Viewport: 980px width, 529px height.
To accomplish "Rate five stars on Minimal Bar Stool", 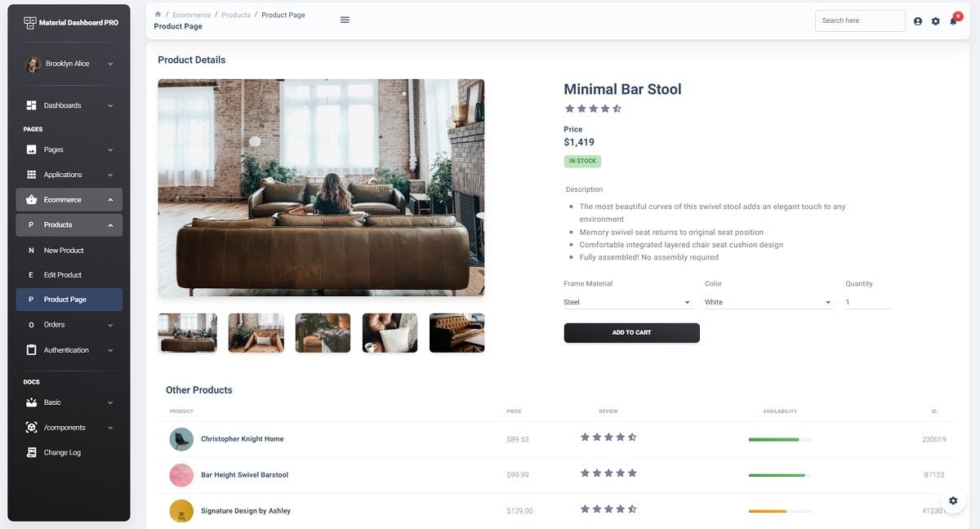I will 618,108.
